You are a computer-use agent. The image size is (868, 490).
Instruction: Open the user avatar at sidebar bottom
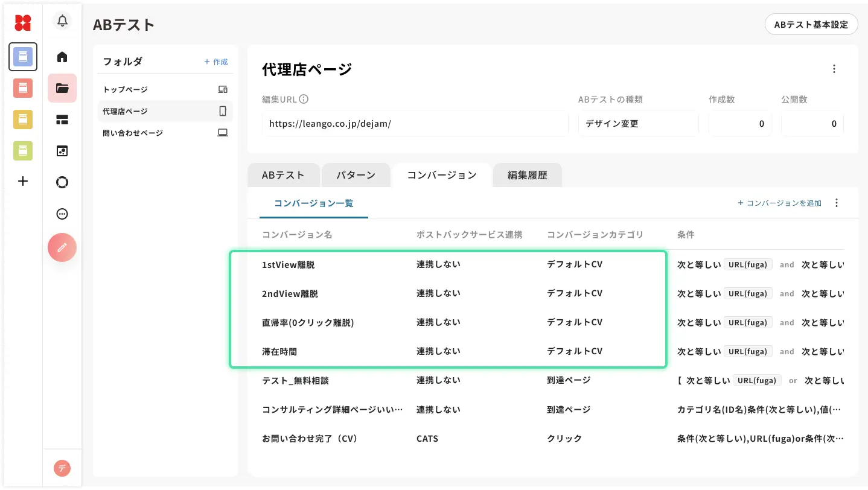pos(62,468)
